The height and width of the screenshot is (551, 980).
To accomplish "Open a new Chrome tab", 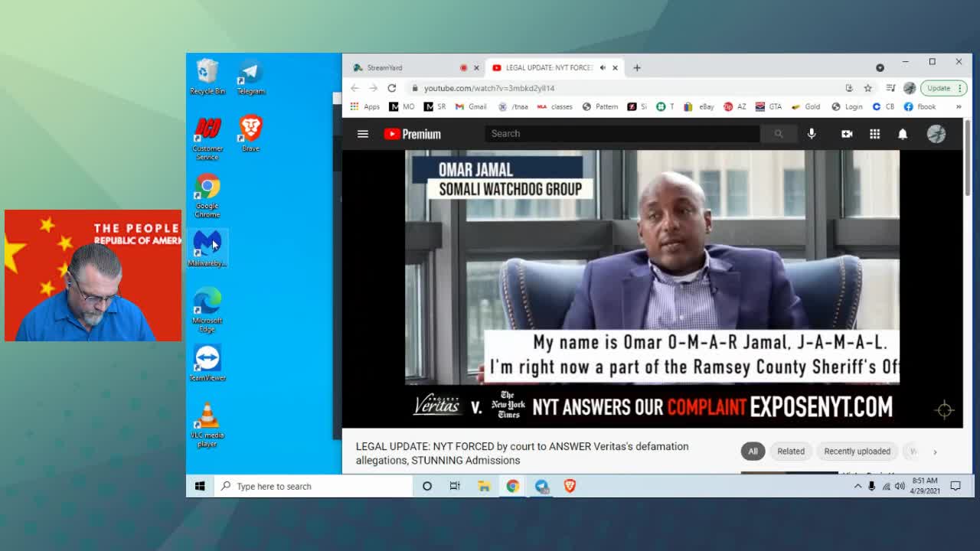I will (636, 67).
